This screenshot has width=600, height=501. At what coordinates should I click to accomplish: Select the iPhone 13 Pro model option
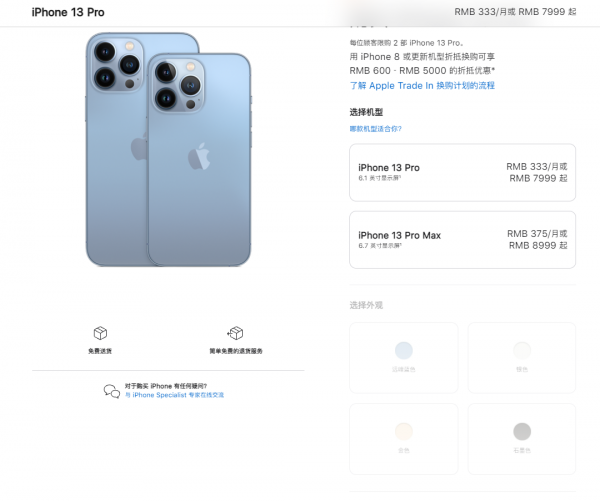462,173
